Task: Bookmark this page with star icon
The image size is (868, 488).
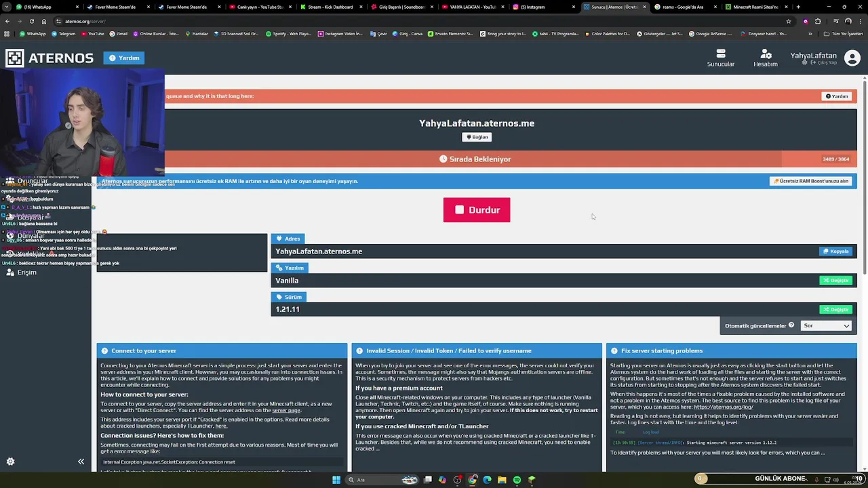Action: pyautogui.click(x=788, y=21)
